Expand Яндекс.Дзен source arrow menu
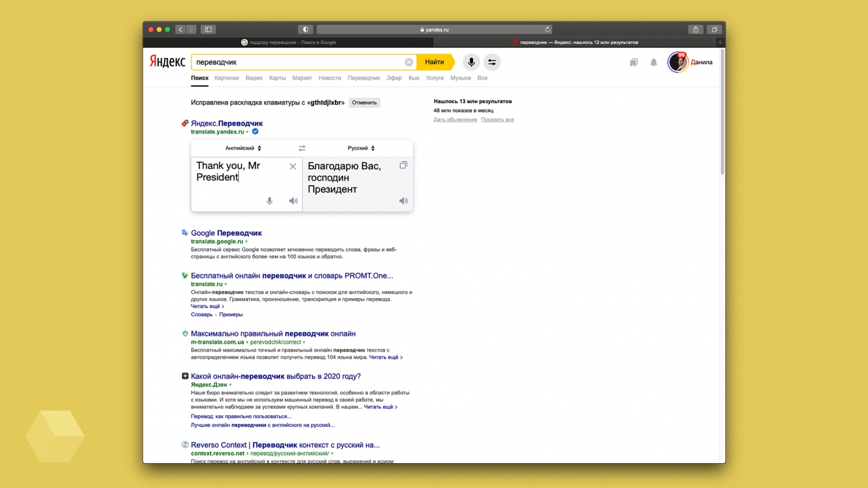 click(230, 385)
